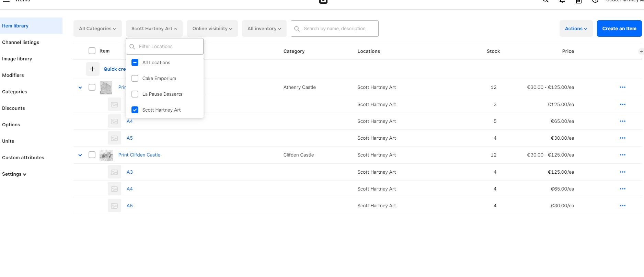Open the Image library page

(17, 59)
